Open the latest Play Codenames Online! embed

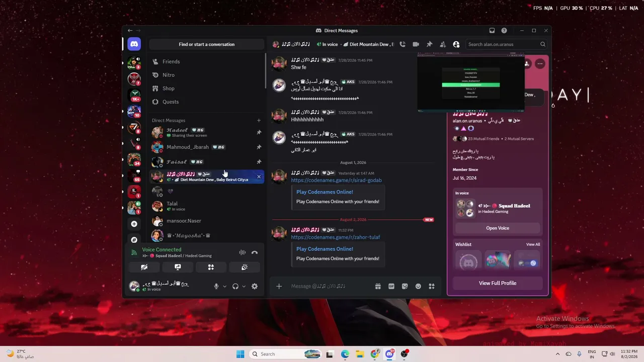point(325,249)
